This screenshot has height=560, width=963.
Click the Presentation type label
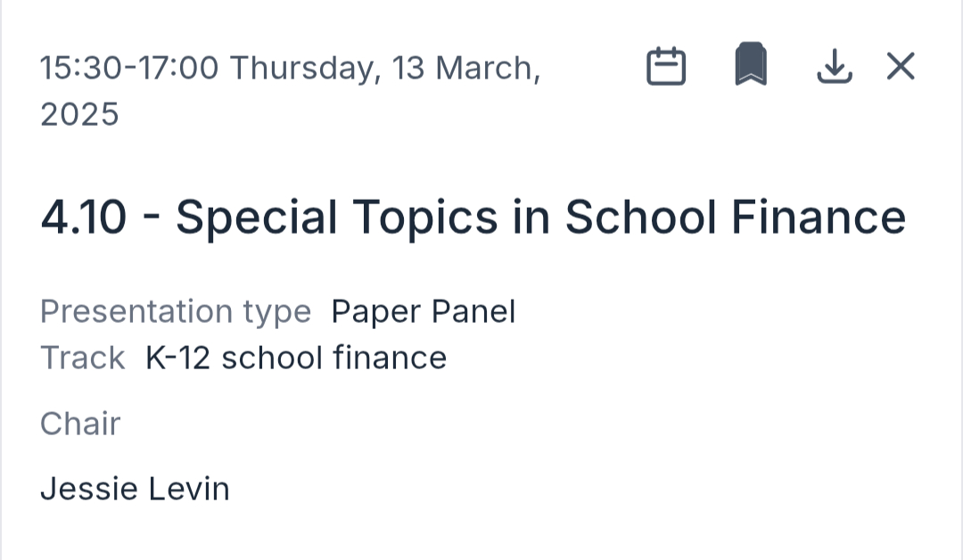click(176, 311)
